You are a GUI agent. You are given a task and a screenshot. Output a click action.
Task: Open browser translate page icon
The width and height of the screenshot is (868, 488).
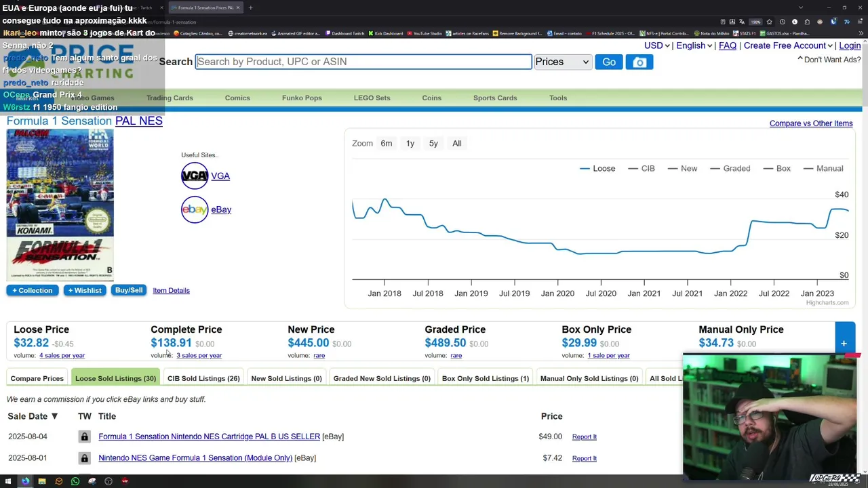pyautogui.click(x=742, y=22)
